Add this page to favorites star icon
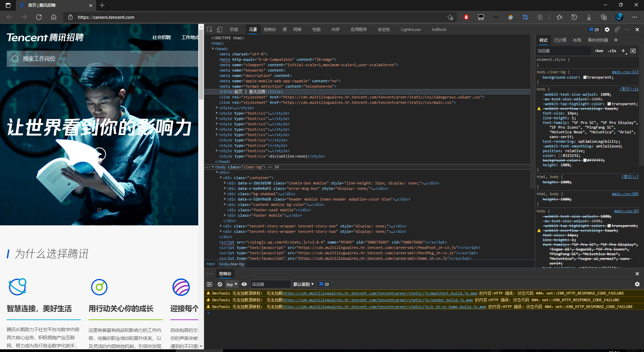This screenshot has width=644, height=352. (x=450, y=17)
